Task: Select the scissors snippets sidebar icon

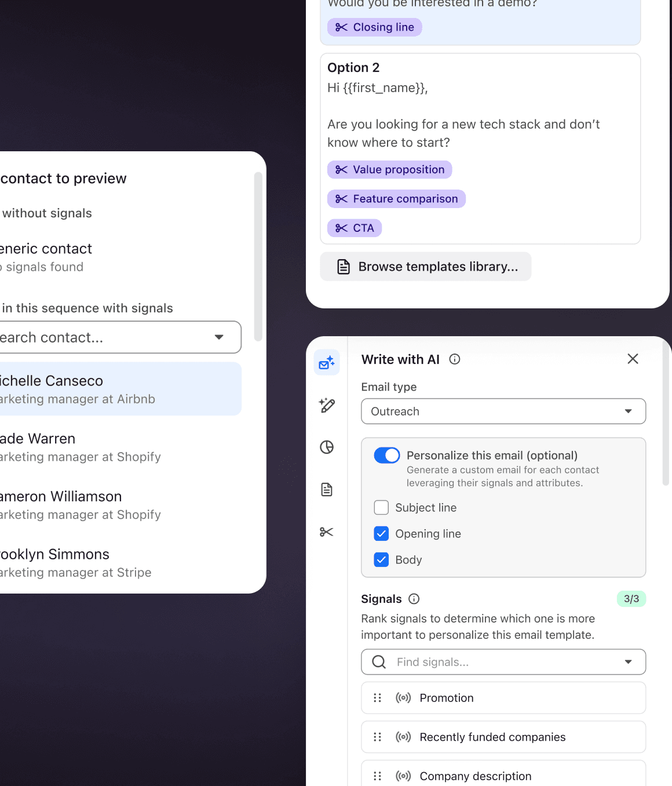Action: point(327,532)
